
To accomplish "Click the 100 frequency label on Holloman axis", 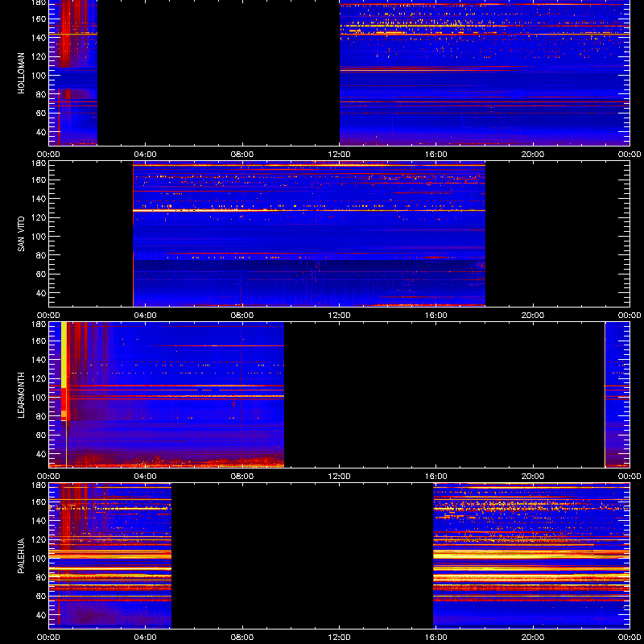I will 39,76.
